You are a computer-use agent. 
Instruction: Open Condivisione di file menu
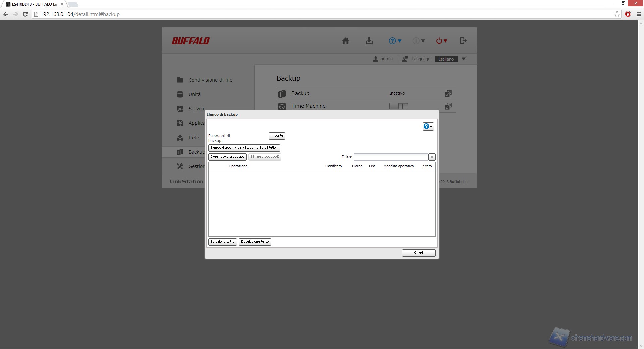click(x=210, y=80)
